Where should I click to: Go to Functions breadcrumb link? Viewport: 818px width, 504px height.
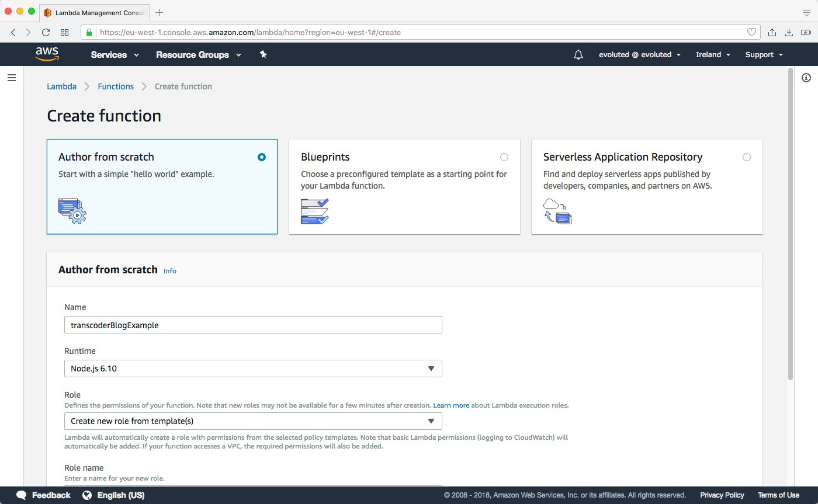(116, 86)
